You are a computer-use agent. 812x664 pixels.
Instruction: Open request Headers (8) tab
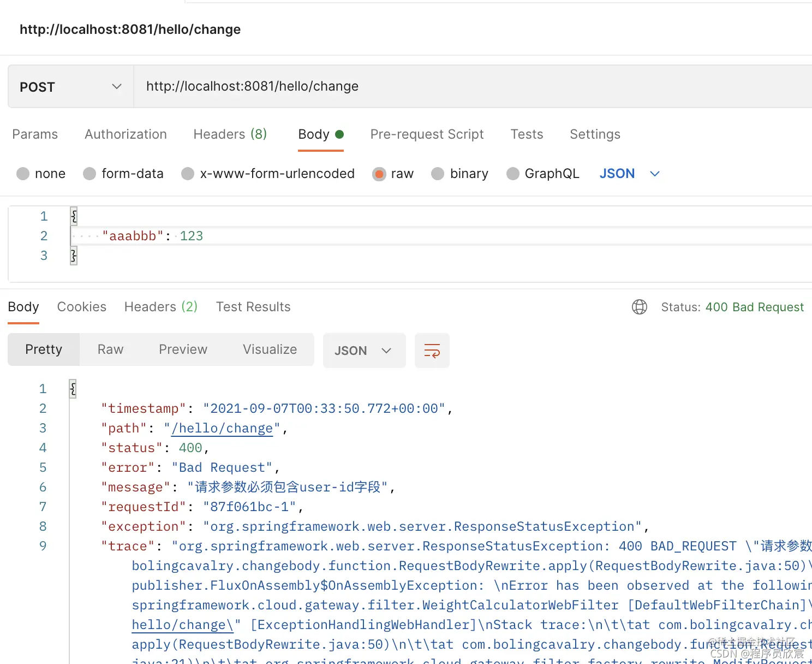230,134
